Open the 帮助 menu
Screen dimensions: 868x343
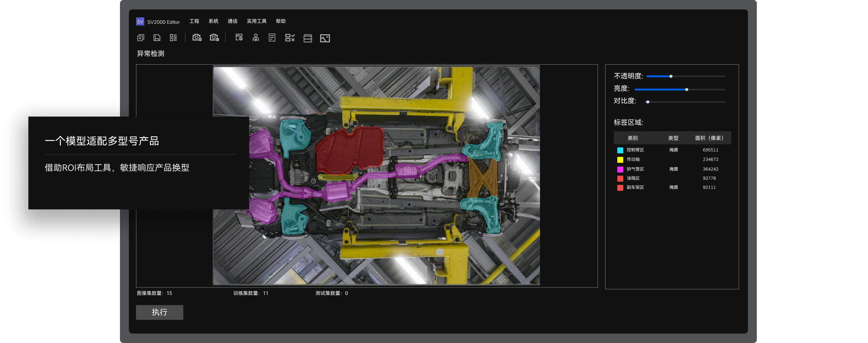click(x=281, y=21)
